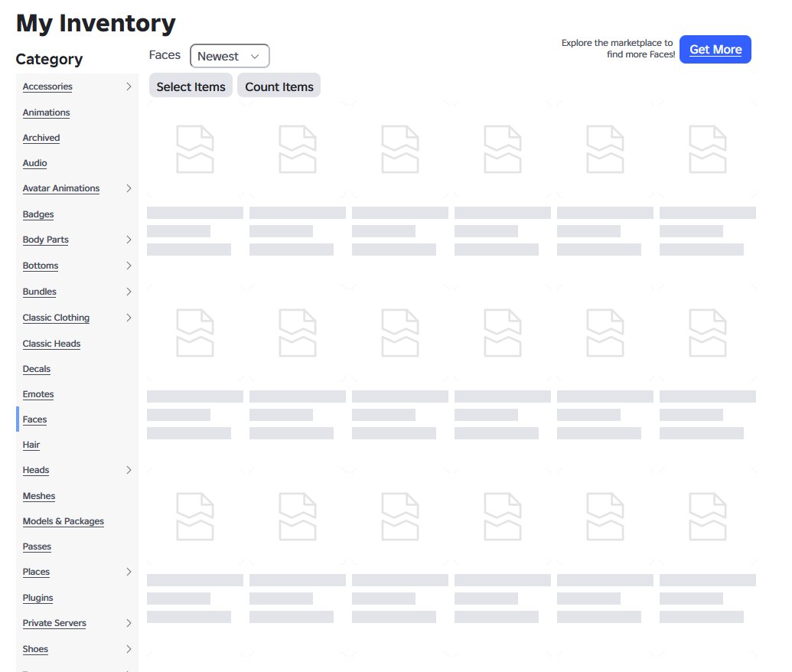Viewport: 792px width, 672px height.
Task: Select the Faces category
Action: (34, 419)
